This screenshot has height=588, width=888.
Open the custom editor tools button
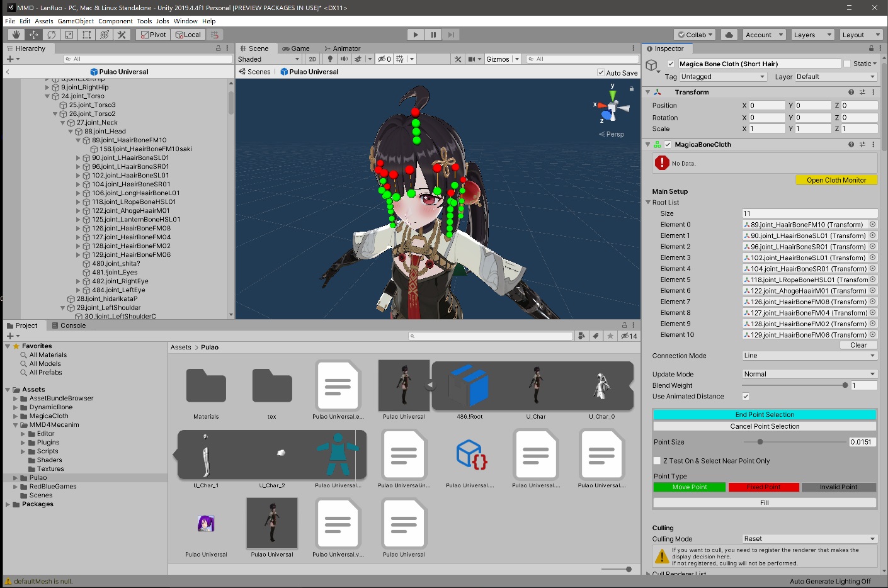click(x=122, y=35)
